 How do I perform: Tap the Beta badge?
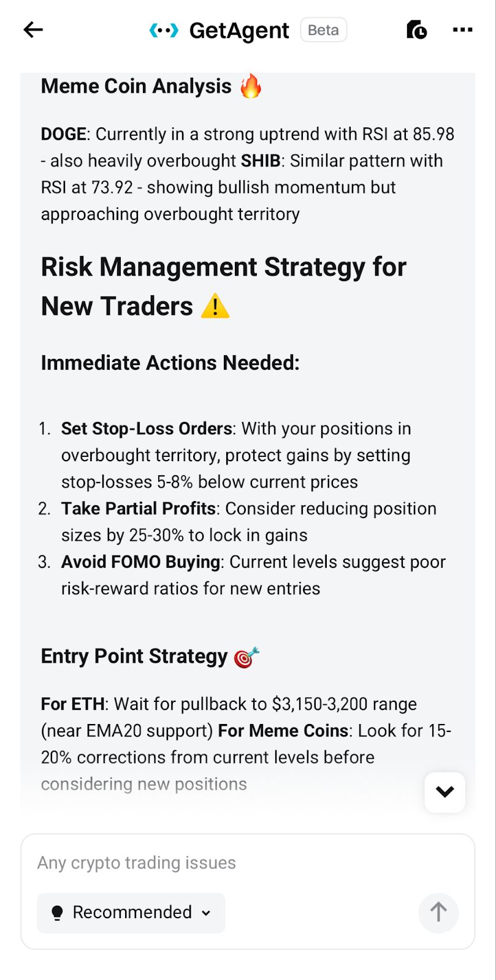(x=324, y=30)
